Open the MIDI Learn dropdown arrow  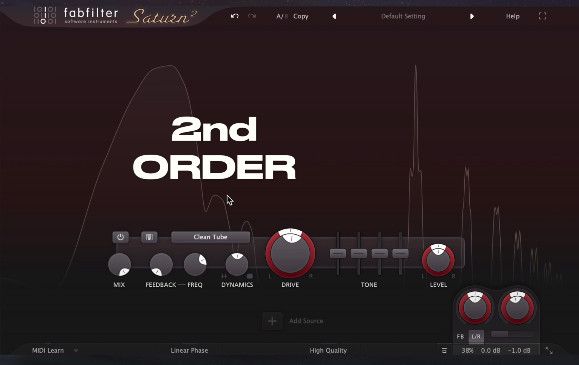[x=76, y=351]
